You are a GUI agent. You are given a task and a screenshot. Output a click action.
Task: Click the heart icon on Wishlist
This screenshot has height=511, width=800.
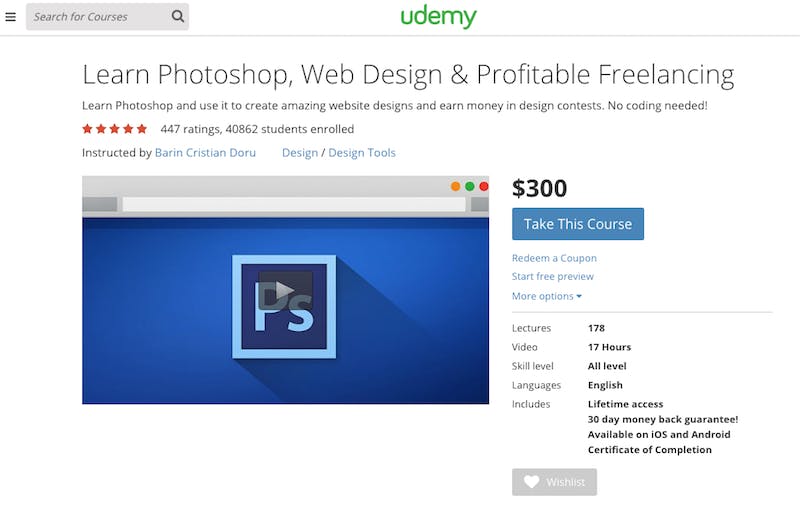pos(532,482)
